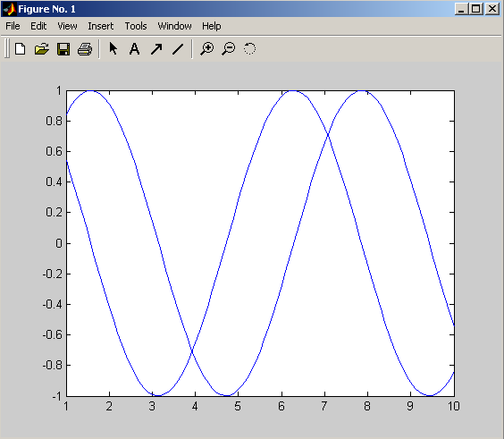
Task: Print the figure with the printer icon
Action: point(85,49)
